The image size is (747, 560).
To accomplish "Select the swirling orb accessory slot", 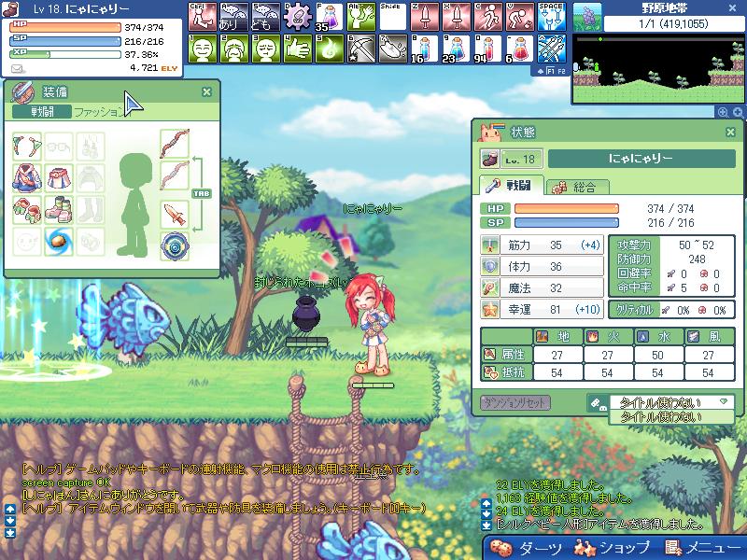I will [59, 242].
